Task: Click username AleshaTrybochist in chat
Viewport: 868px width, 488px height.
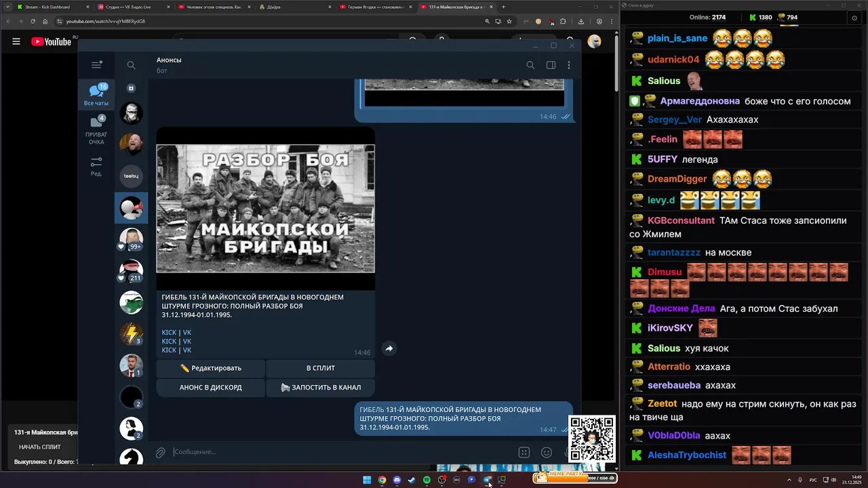Action: click(687, 455)
